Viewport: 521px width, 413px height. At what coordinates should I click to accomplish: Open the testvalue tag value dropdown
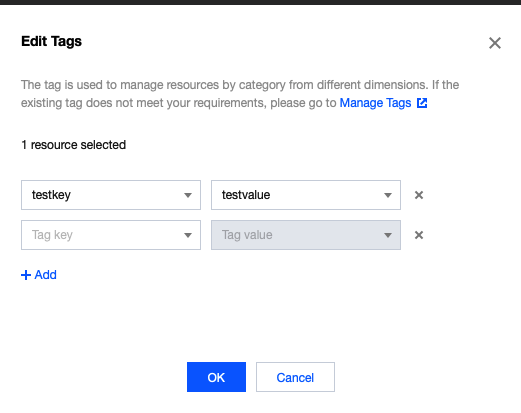(306, 195)
